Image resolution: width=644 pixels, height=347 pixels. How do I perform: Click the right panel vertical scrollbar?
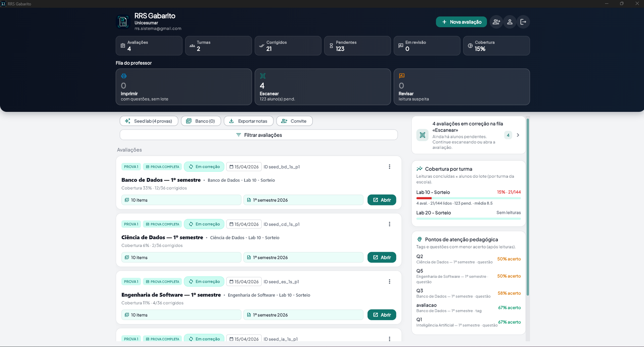(528, 207)
